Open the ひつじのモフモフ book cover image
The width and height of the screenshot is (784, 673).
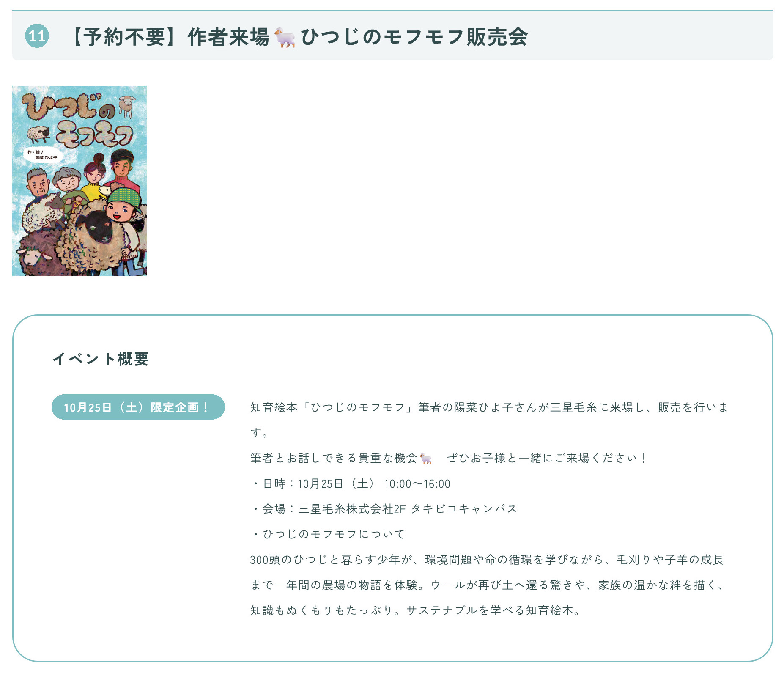coord(79,181)
